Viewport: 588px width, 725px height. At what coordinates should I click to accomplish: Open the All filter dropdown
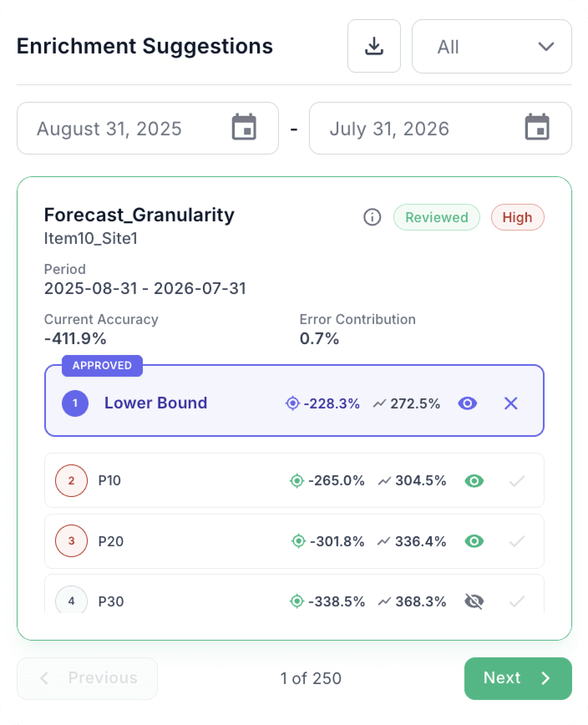point(491,47)
